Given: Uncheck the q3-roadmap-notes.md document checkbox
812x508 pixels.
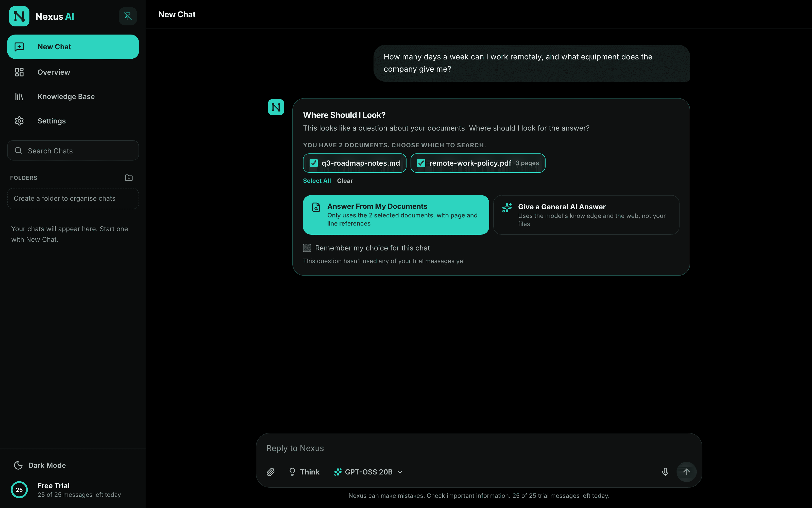Looking at the screenshot, I should coord(313,163).
